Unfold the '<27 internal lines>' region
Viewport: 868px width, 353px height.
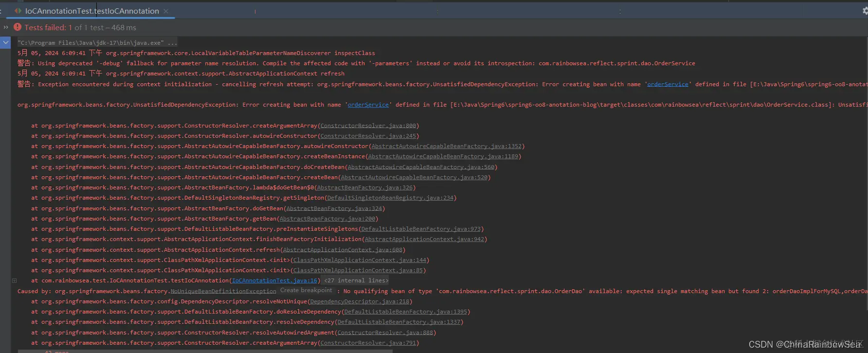coord(357,280)
